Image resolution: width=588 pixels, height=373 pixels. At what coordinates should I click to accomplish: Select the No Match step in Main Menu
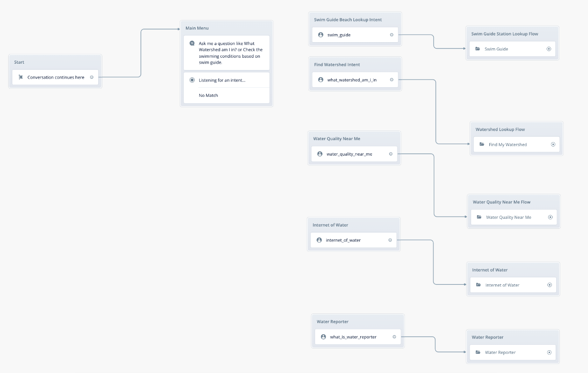click(208, 96)
